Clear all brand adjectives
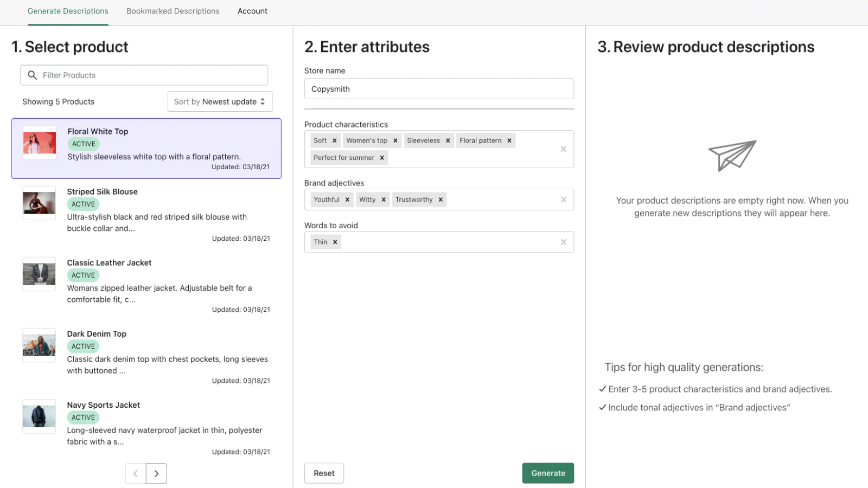Viewport: 868px width, 488px height. click(x=564, y=200)
